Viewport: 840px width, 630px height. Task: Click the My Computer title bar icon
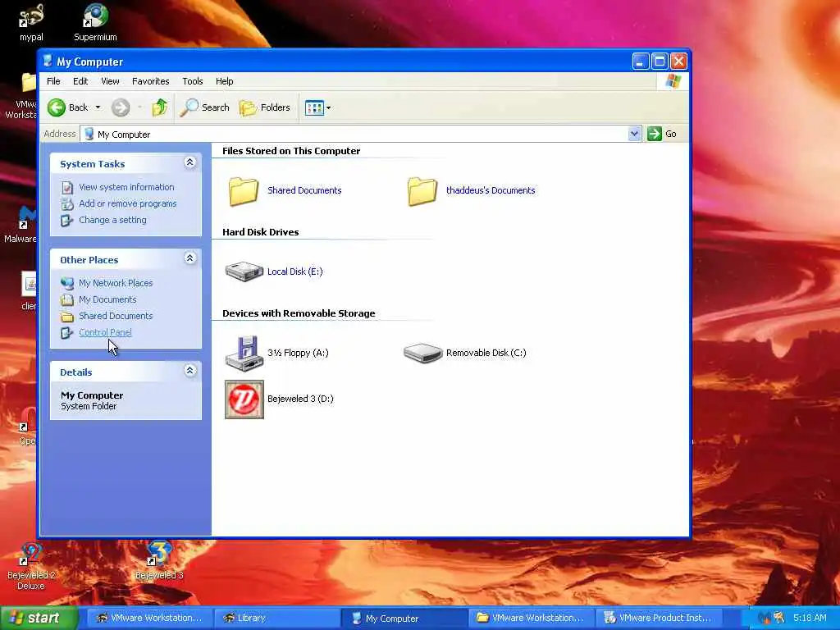coord(48,61)
